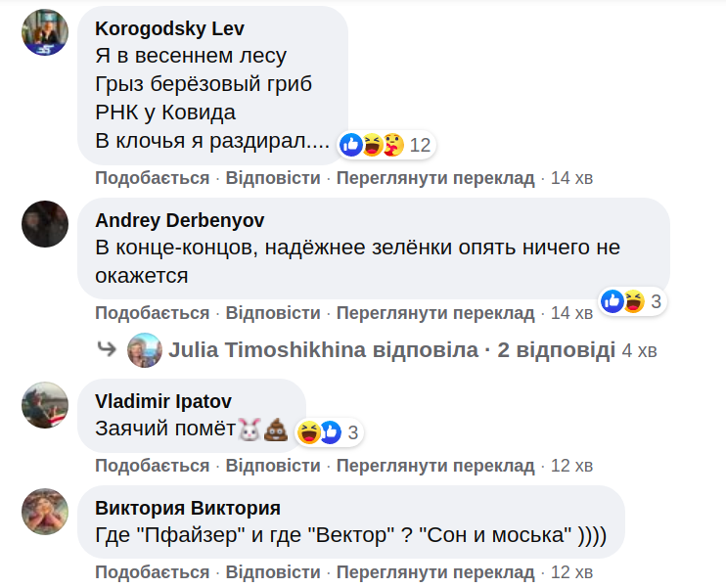Open Korogodsky Lev's profile name link
The height and width of the screenshot is (588, 726).
[169, 28]
